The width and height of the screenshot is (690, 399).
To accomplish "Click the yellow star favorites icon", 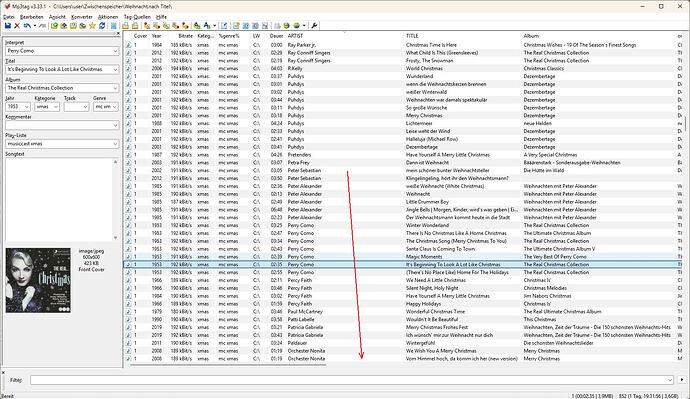I will (x=92, y=26).
